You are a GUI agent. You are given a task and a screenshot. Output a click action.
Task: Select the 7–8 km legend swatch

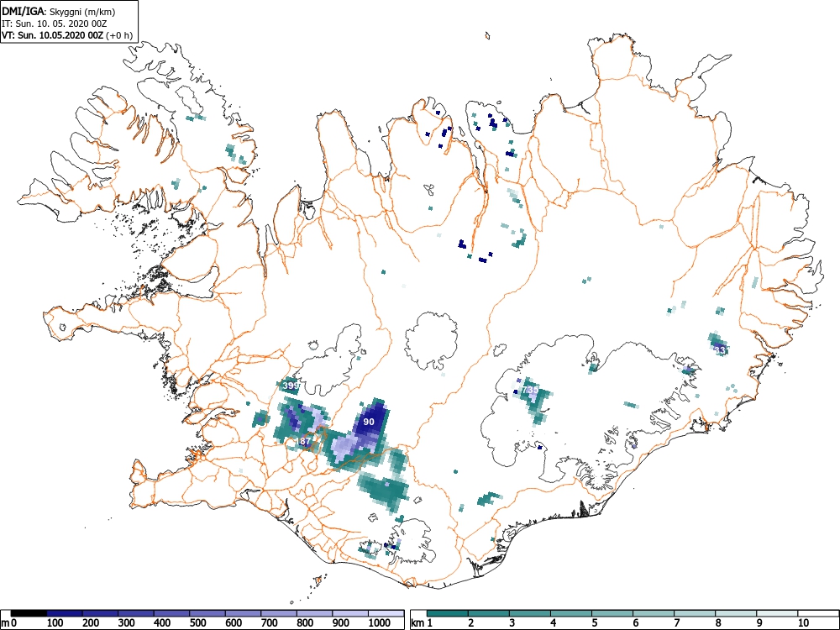pos(695,613)
